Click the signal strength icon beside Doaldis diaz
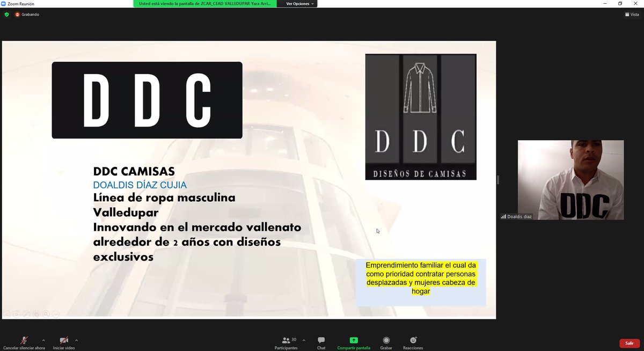Screen dimensions: 644x351 click(503, 217)
